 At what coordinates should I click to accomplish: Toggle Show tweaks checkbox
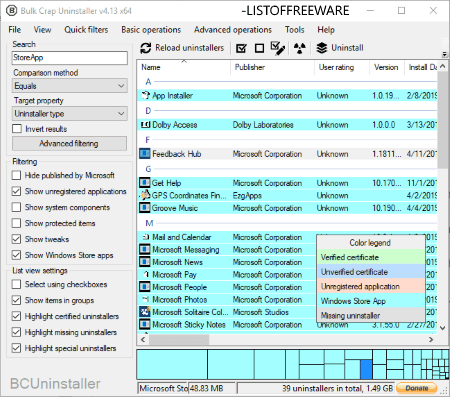[16, 239]
